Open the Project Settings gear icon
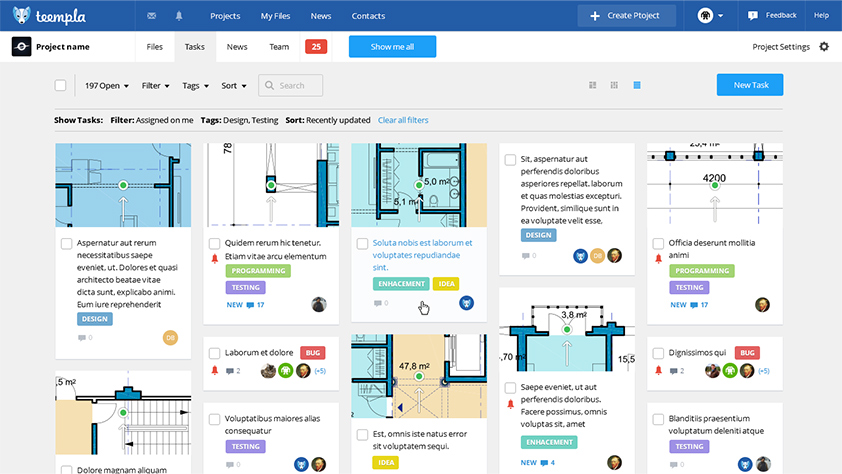Image resolution: width=842 pixels, height=474 pixels. 824,47
